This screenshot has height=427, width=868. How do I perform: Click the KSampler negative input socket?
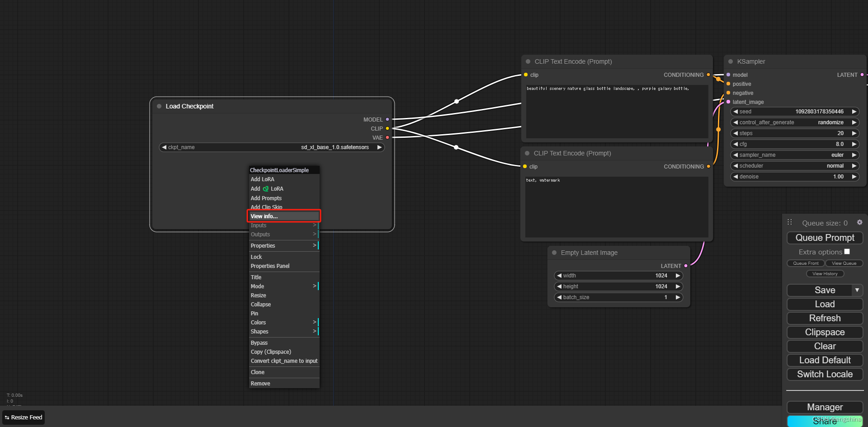728,93
